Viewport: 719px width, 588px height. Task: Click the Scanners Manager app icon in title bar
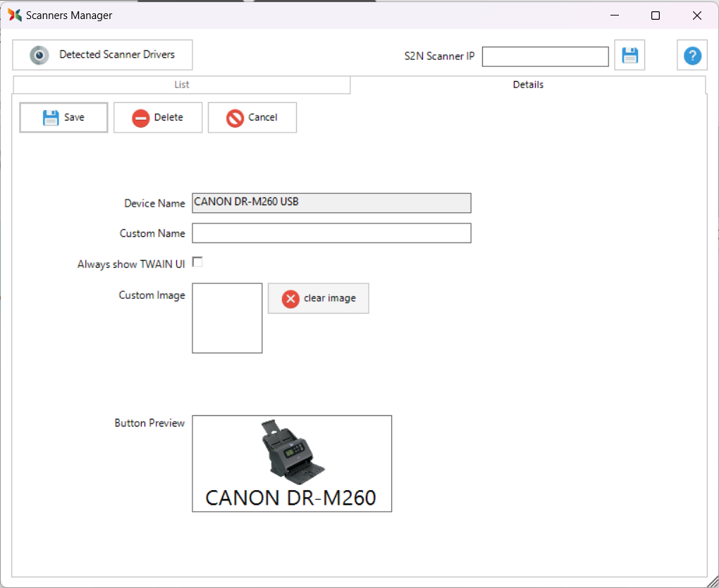pyautogui.click(x=15, y=15)
